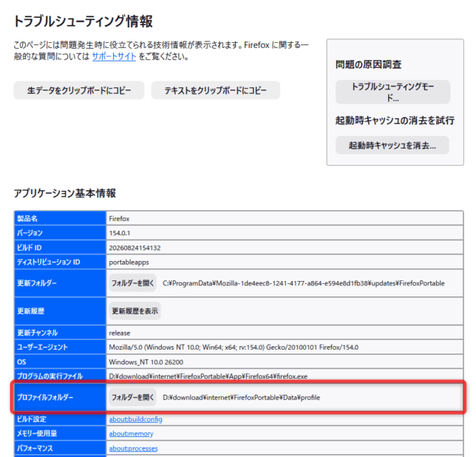This screenshot has height=457, width=476.
Task: Click the 起動時キャッシュの消去を試行 heading
Action: pos(395,121)
